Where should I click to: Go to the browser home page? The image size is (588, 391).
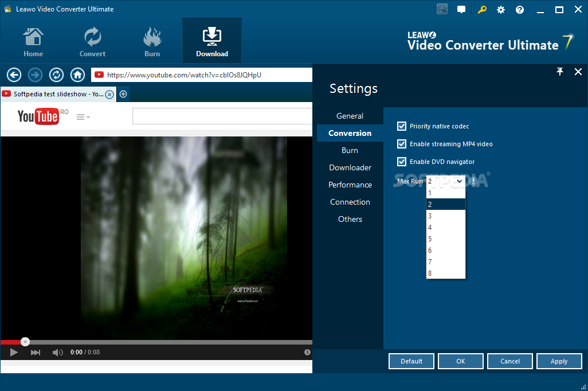click(77, 75)
